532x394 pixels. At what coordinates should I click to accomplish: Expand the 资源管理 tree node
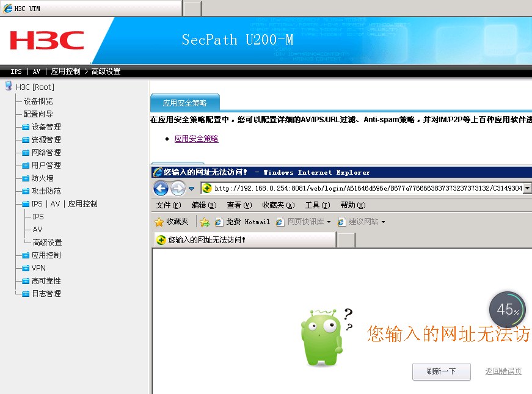click(26, 140)
